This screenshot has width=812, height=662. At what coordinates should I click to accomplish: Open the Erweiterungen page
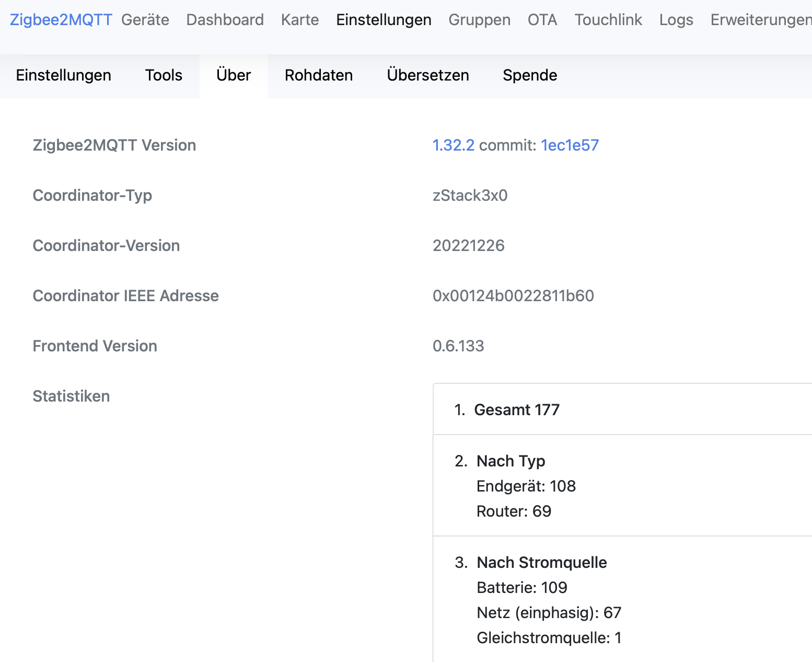pyautogui.click(x=759, y=20)
